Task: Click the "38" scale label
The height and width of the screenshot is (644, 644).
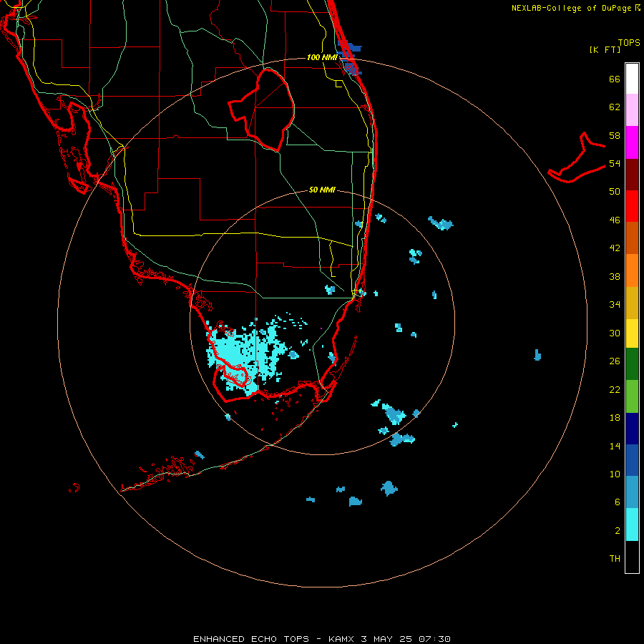Action: (615, 276)
